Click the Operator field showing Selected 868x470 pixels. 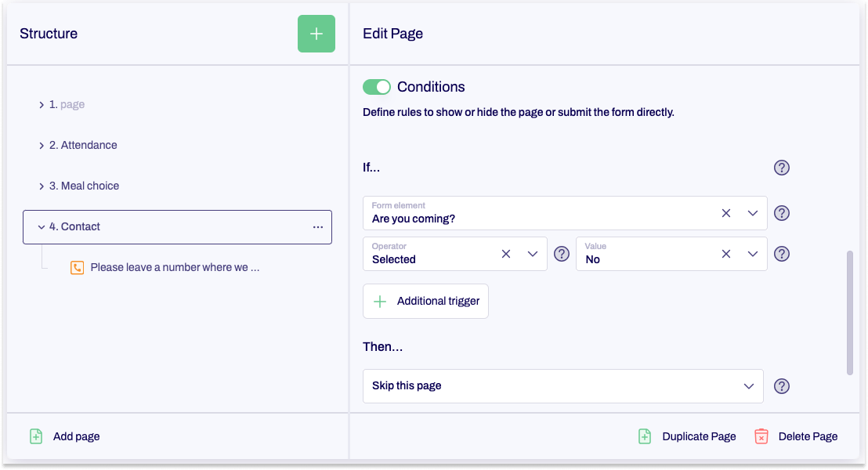coord(454,254)
